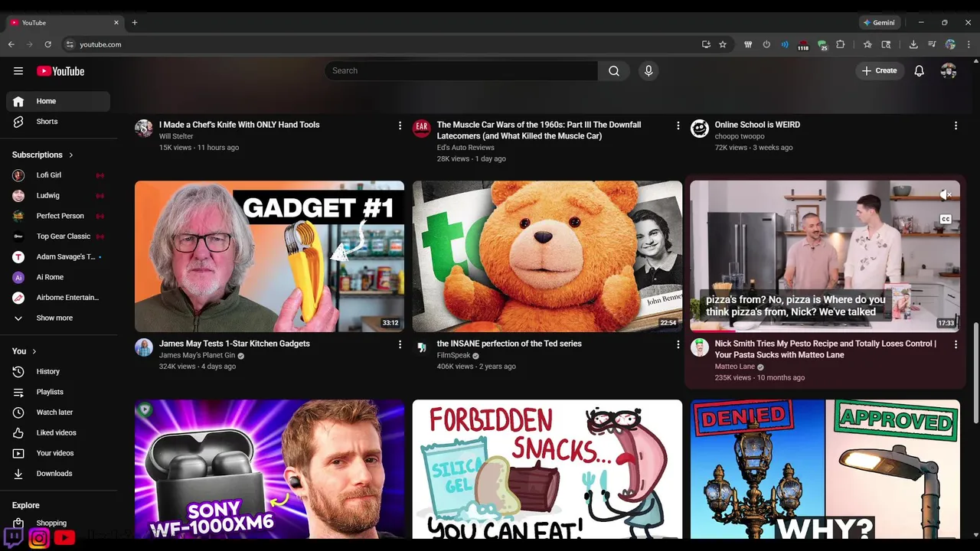Open the Will Stelter channel avatar
Image resolution: width=980 pixels, height=551 pixels.
point(144,129)
